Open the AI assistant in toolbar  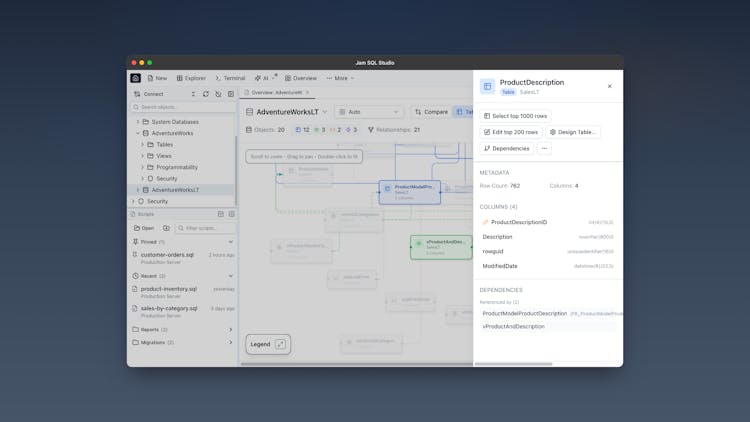[262, 78]
